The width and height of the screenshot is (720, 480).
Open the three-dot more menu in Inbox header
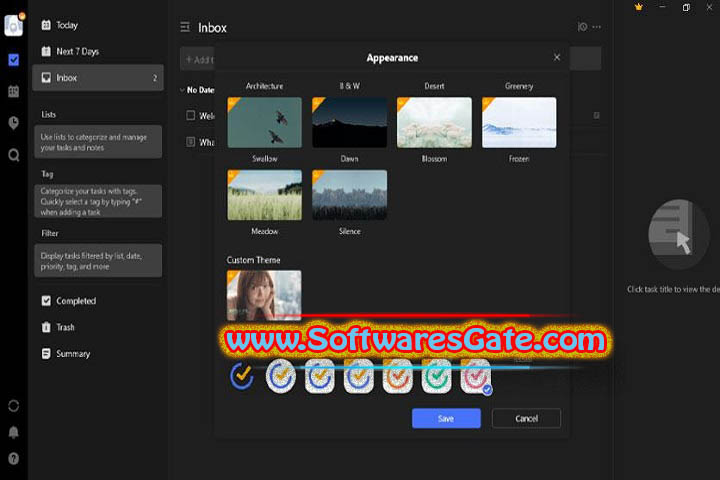coord(596,27)
